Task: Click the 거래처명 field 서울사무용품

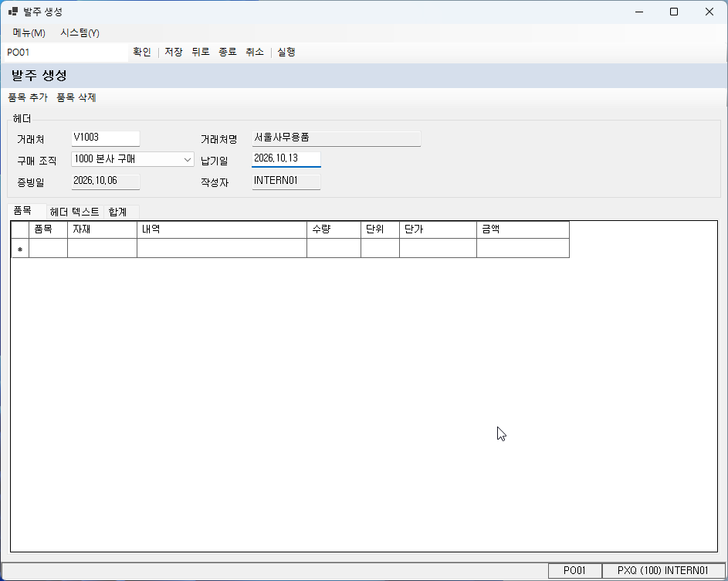Action: [x=337, y=138]
